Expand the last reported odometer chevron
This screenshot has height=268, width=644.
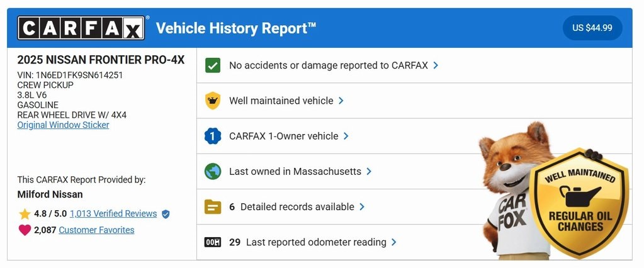[x=393, y=242]
